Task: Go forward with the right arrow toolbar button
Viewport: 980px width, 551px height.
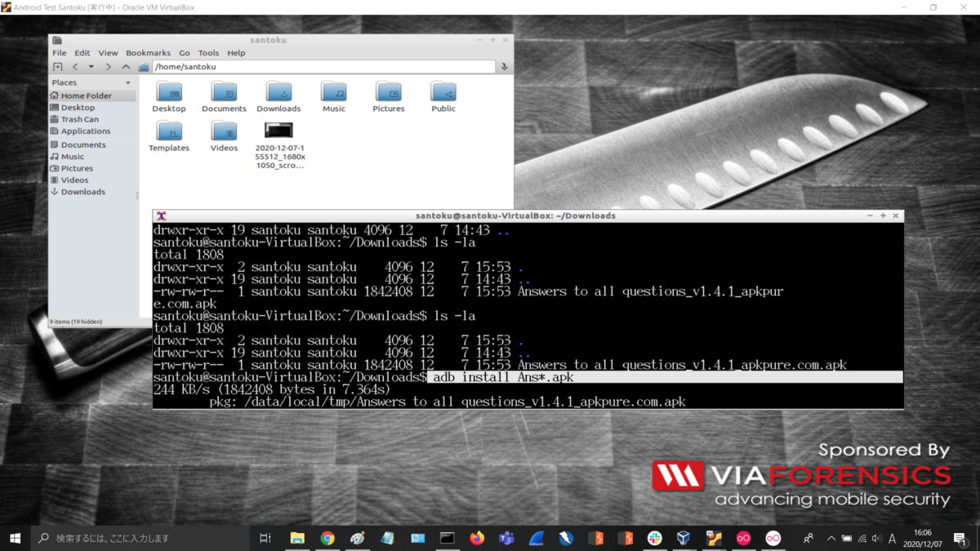Action: (108, 67)
